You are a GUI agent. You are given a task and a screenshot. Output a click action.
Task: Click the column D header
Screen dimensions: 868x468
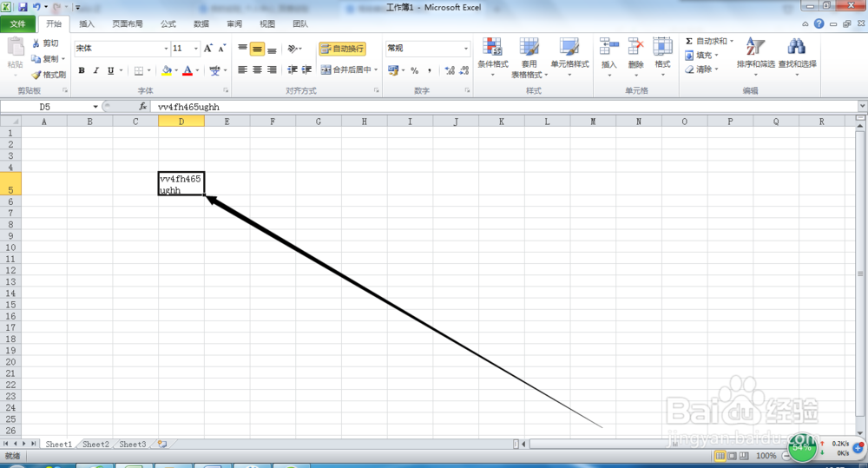click(181, 122)
